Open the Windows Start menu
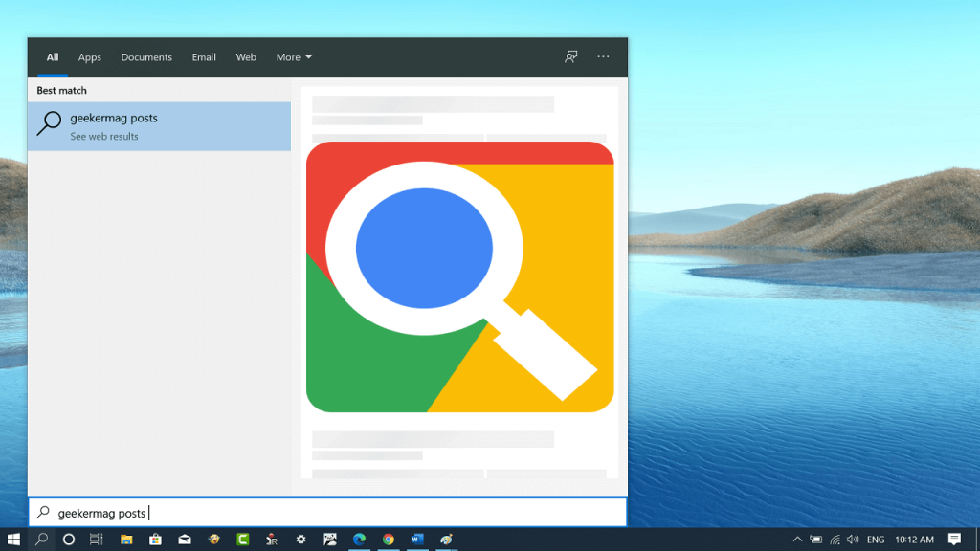Image resolution: width=980 pixels, height=551 pixels. click(13, 540)
